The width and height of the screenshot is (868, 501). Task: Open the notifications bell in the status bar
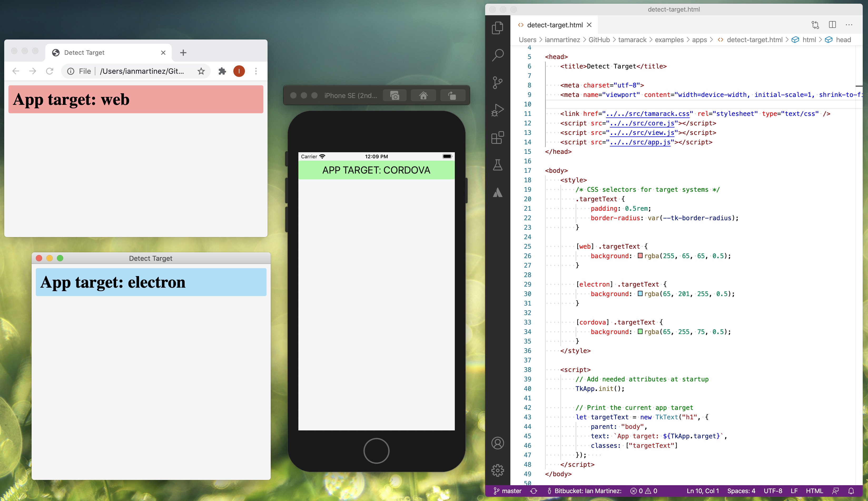click(x=851, y=491)
